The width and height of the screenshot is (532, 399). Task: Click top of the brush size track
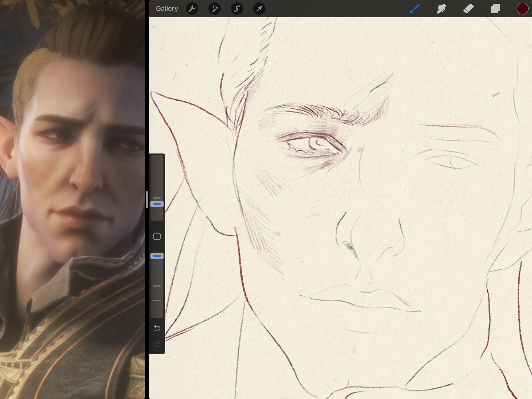click(157, 160)
